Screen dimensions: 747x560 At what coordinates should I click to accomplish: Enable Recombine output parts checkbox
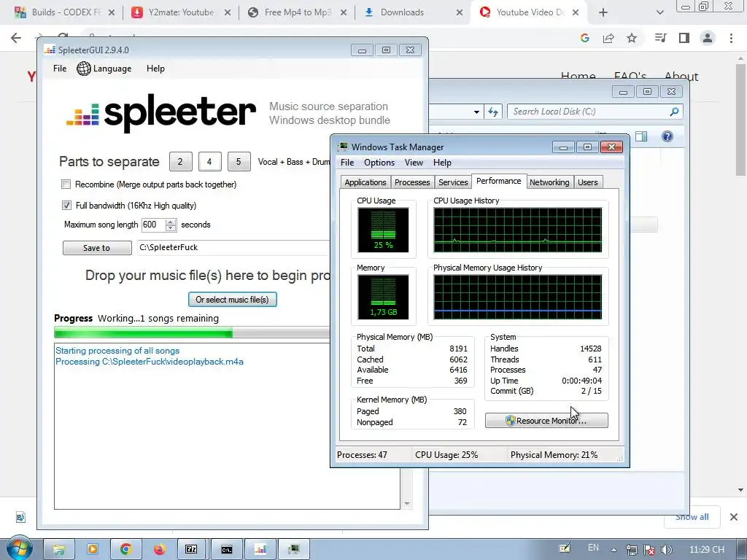pyautogui.click(x=66, y=184)
